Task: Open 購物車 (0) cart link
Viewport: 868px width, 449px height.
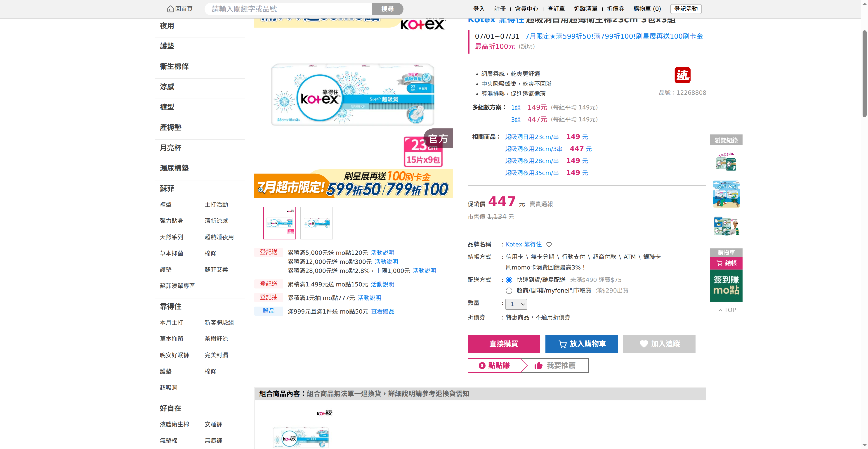Action: point(647,9)
